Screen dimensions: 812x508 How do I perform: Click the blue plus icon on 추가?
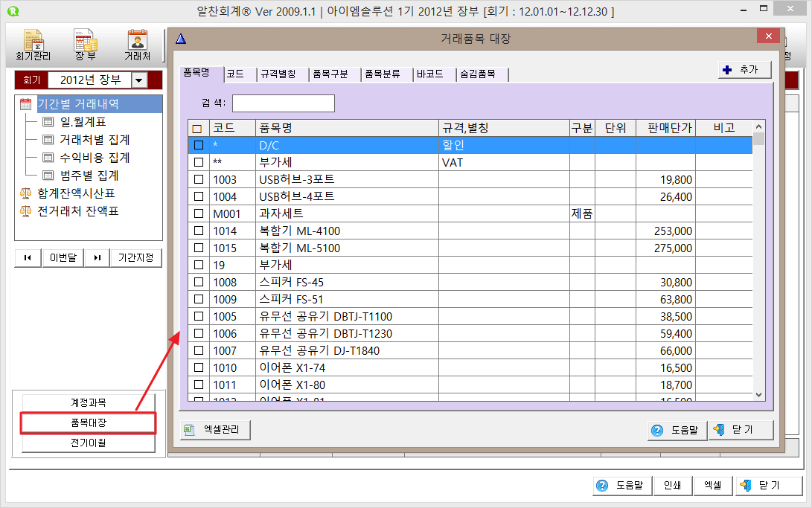coord(728,70)
